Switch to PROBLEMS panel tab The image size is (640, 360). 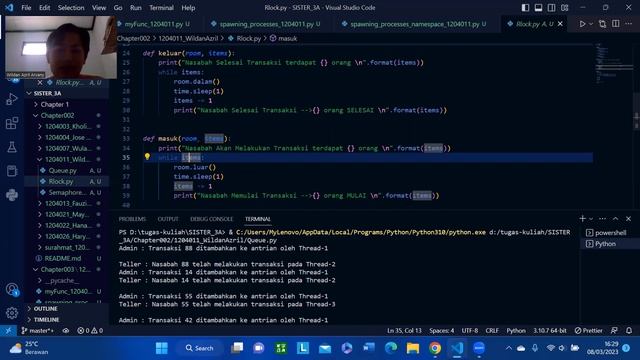click(132, 219)
